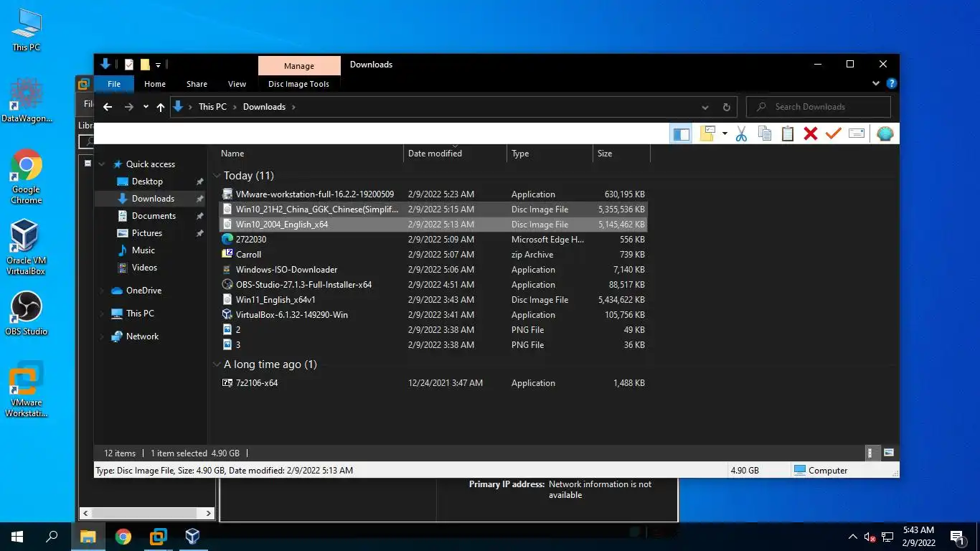
Task: Select Videos in the navigation pane
Action: point(144,268)
